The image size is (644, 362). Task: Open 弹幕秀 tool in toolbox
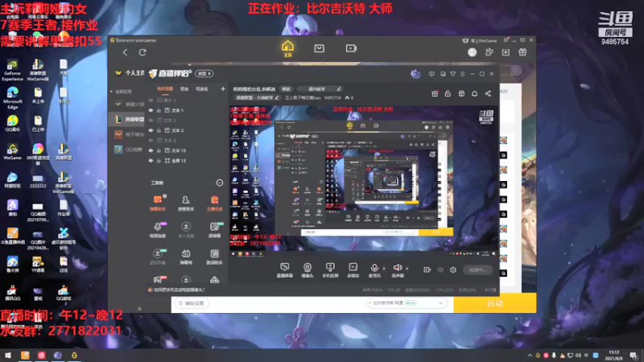[186, 257]
